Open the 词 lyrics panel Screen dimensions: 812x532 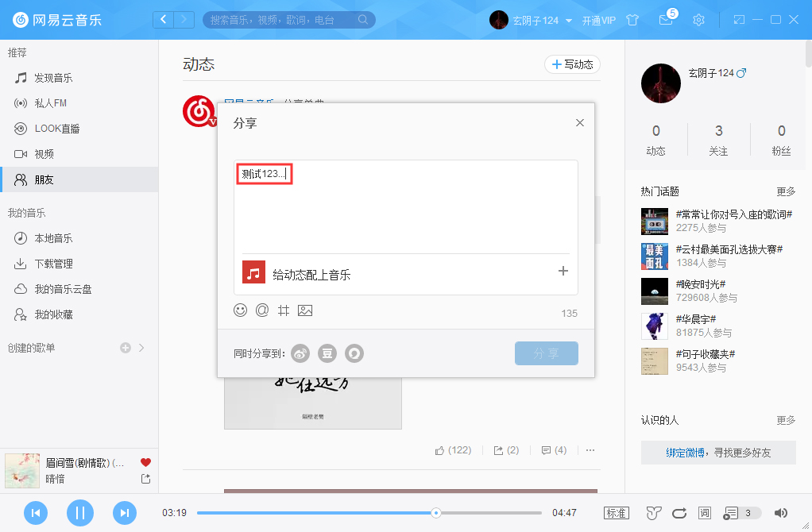(x=703, y=513)
